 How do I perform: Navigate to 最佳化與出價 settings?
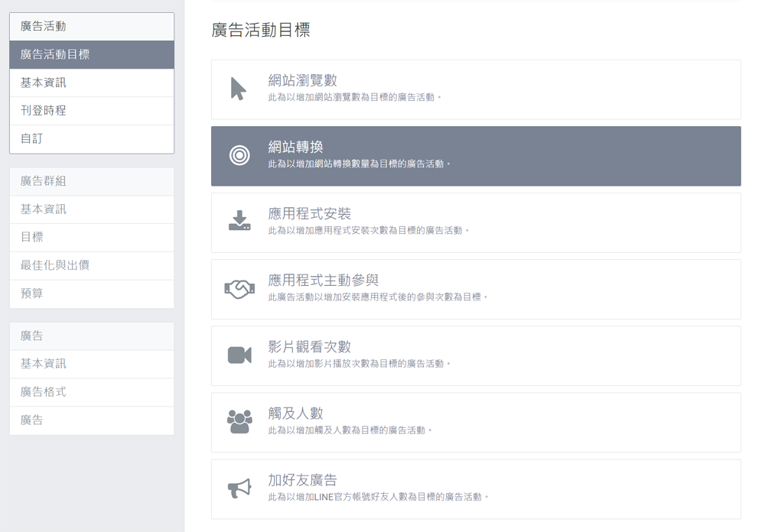tap(92, 265)
